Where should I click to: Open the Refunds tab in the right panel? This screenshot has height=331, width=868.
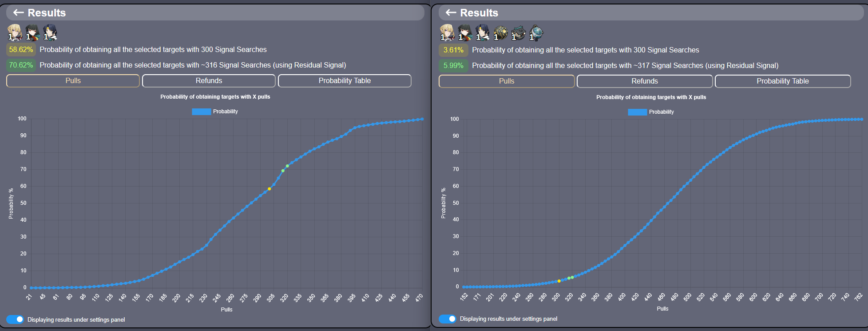pyautogui.click(x=645, y=81)
